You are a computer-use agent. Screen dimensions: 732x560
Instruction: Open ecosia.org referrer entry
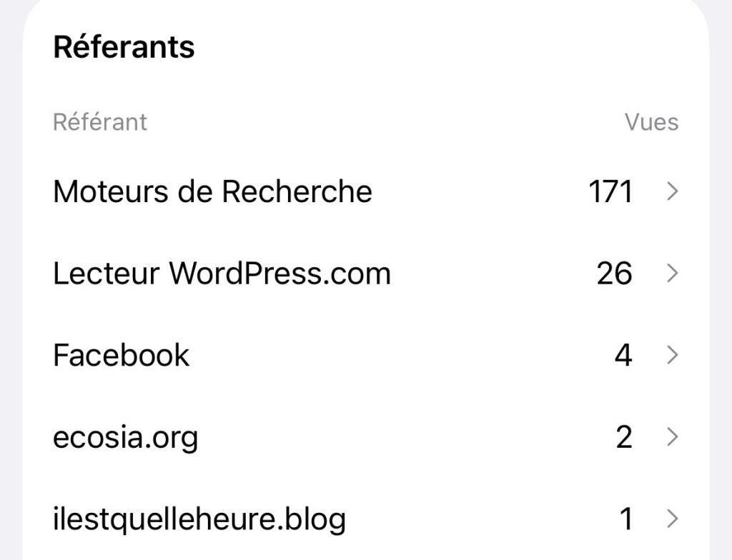coord(126,436)
